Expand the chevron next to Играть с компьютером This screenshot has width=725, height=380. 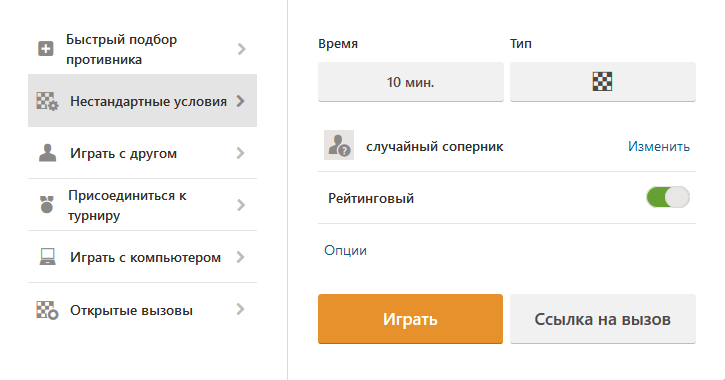pyautogui.click(x=240, y=257)
